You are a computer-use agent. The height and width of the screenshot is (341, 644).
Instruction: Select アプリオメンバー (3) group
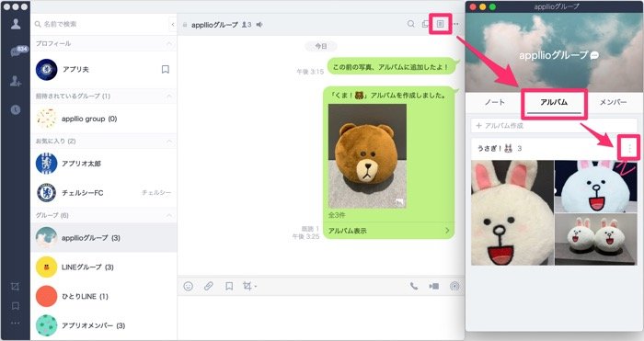[x=103, y=325]
